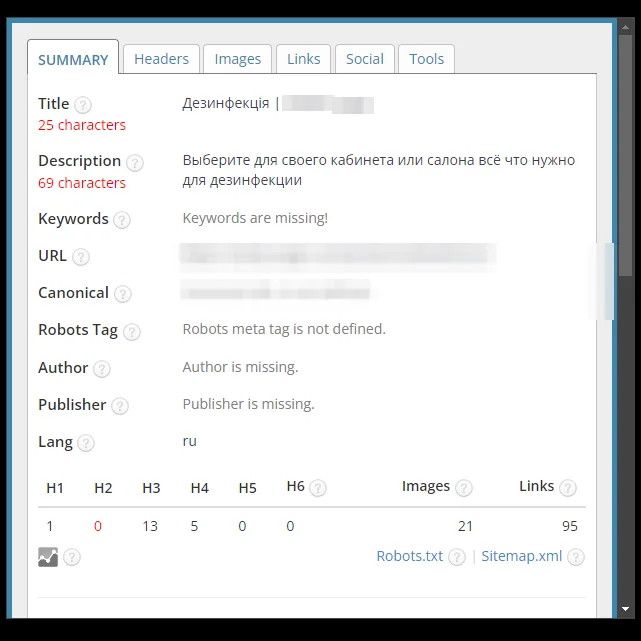
Task: Click the help icon next to Author
Action: pyautogui.click(x=101, y=369)
